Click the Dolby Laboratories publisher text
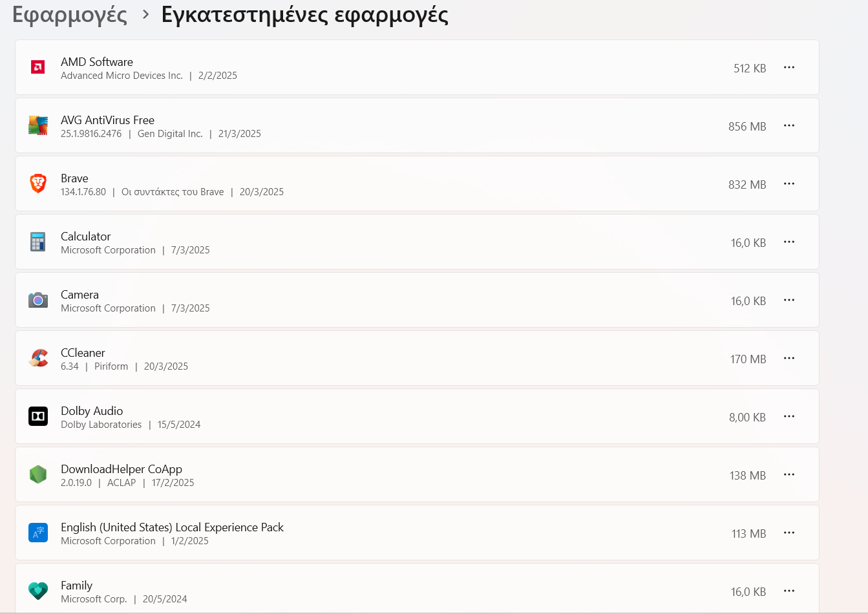Screen dimensions: 868x614 [x=101, y=425]
